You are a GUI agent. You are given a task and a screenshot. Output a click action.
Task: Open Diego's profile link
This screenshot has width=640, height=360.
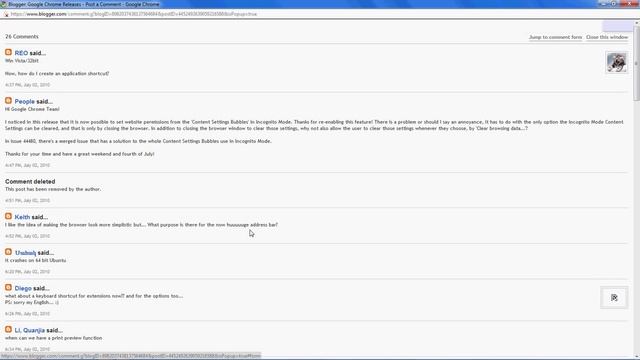coord(23,289)
